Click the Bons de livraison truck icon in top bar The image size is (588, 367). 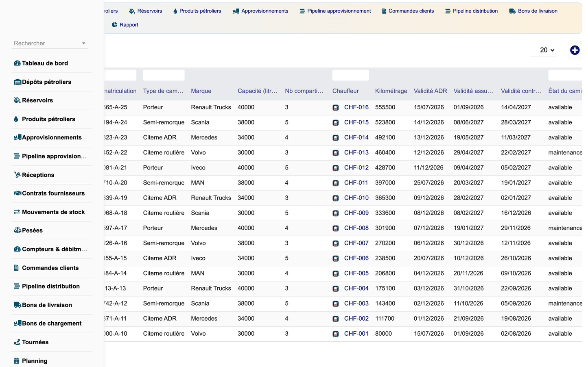point(512,11)
